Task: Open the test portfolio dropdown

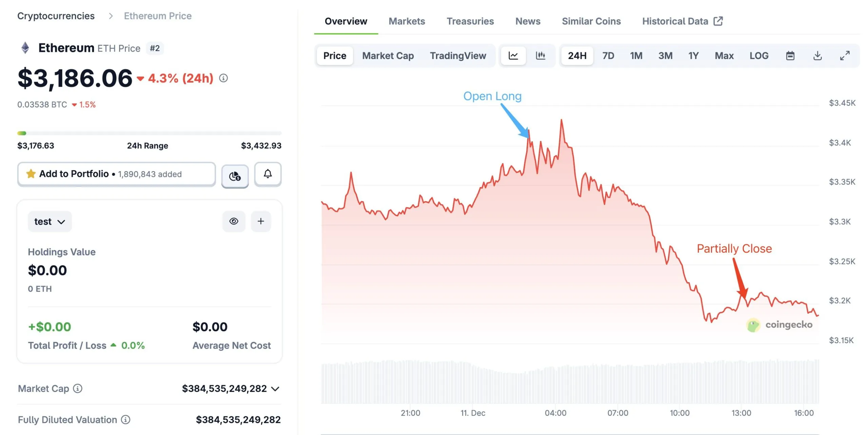Action: click(x=50, y=222)
